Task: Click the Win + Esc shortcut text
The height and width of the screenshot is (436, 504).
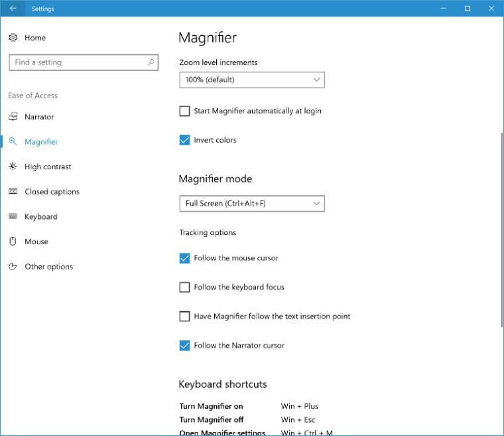Action: click(x=298, y=419)
